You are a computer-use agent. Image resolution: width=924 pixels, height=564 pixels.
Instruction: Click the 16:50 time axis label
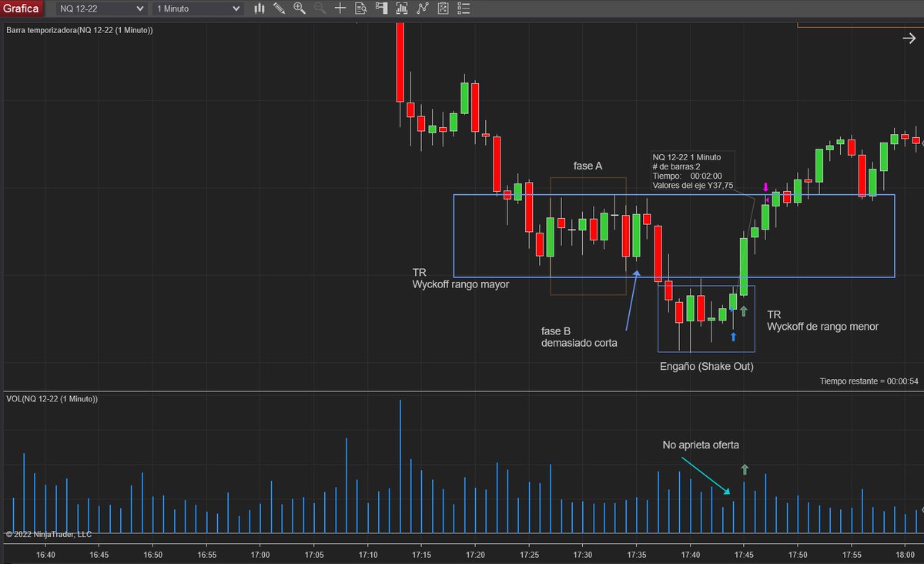click(153, 554)
